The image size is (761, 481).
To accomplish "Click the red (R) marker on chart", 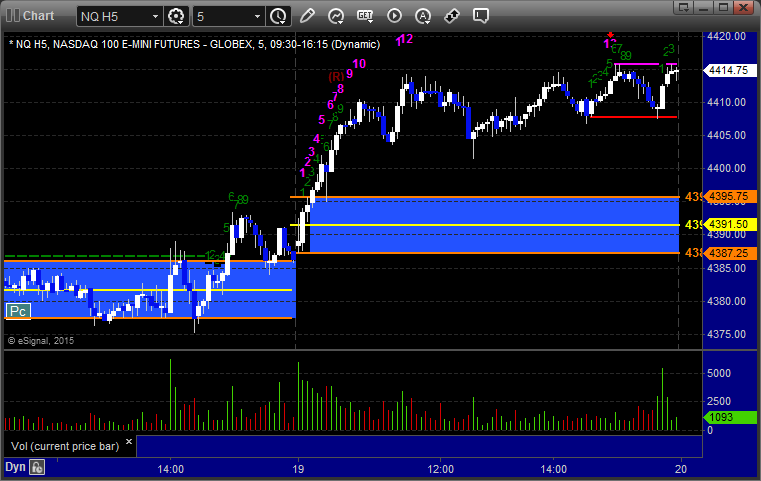I will coord(336,77).
